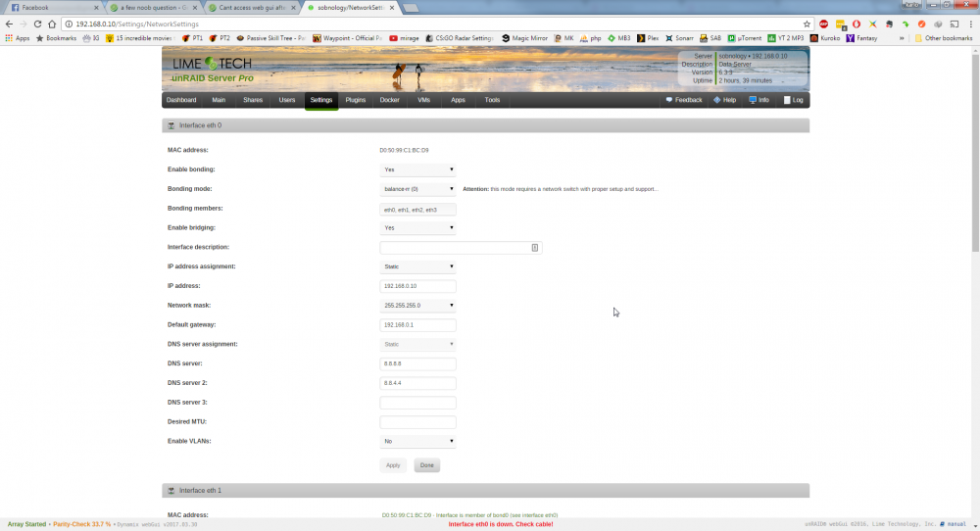Open SAB bookmark

tap(710, 38)
